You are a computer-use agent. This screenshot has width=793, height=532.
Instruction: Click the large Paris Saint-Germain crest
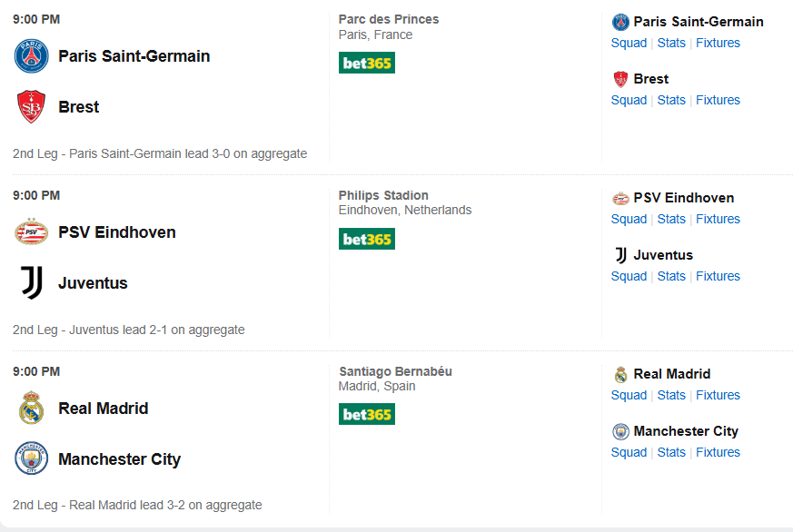[x=31, y=56]
